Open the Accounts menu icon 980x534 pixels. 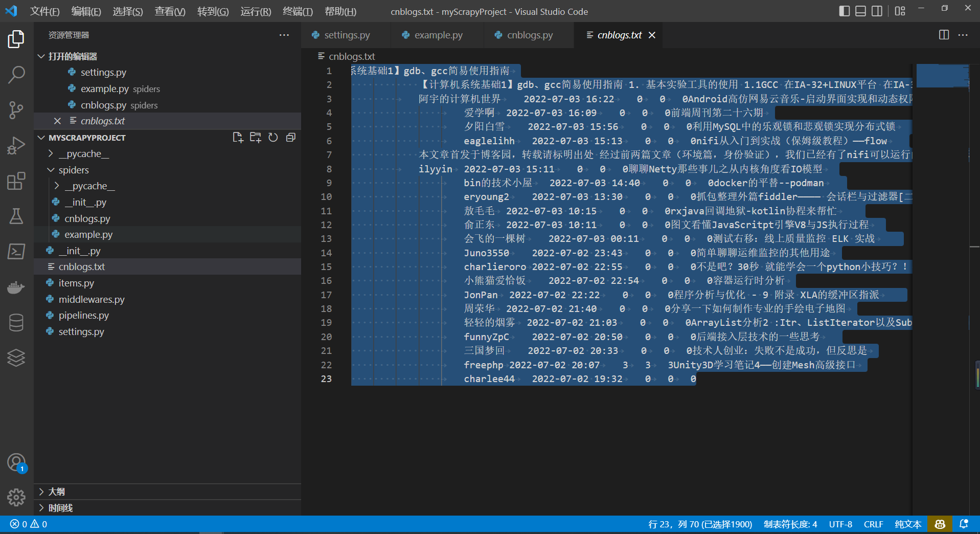(x=16, y=462)
